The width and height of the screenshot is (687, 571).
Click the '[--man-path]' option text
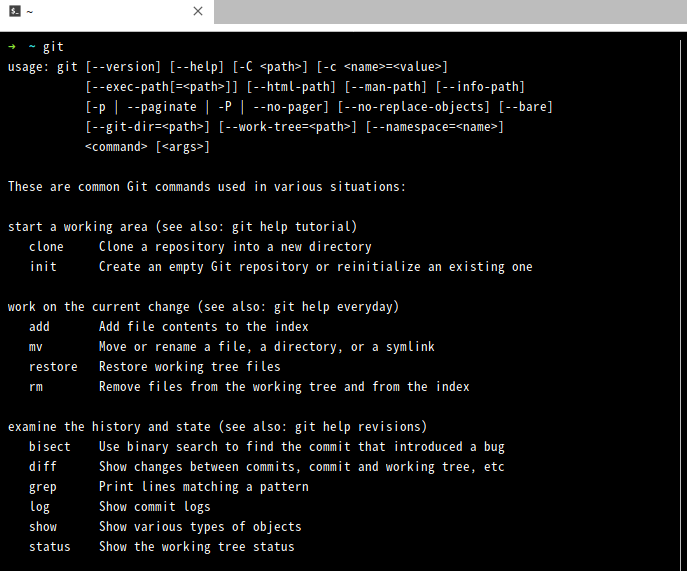386,87
